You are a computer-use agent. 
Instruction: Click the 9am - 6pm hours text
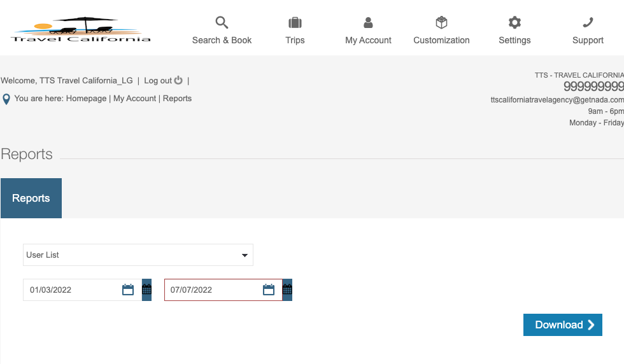pyautogui.click(x=606, y=111)
